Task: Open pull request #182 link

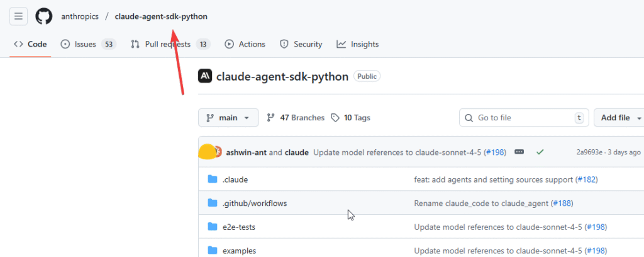Action: (x=586, y=180)
